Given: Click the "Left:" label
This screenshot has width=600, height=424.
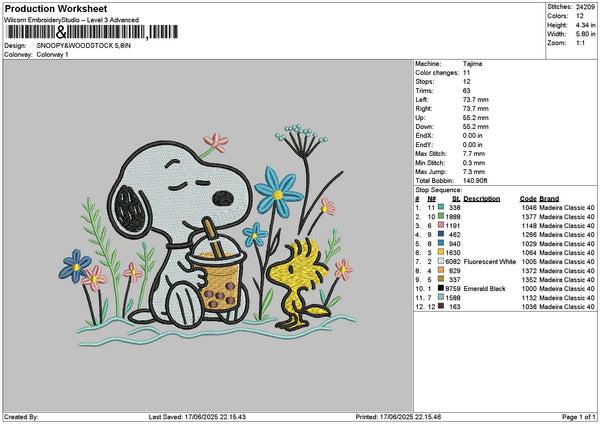Looking at the screenshot, I should [x=422, y=99].
